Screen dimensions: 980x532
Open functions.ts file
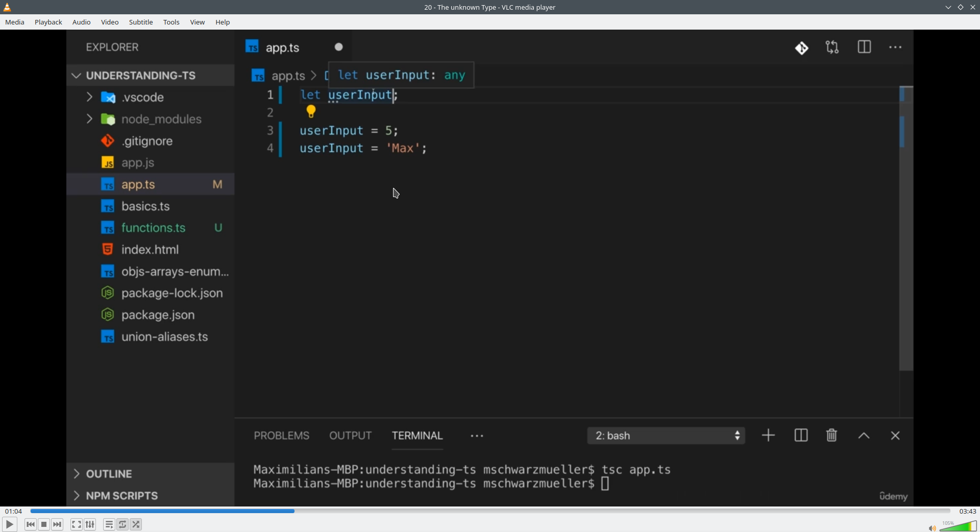(x=150, y=228)
